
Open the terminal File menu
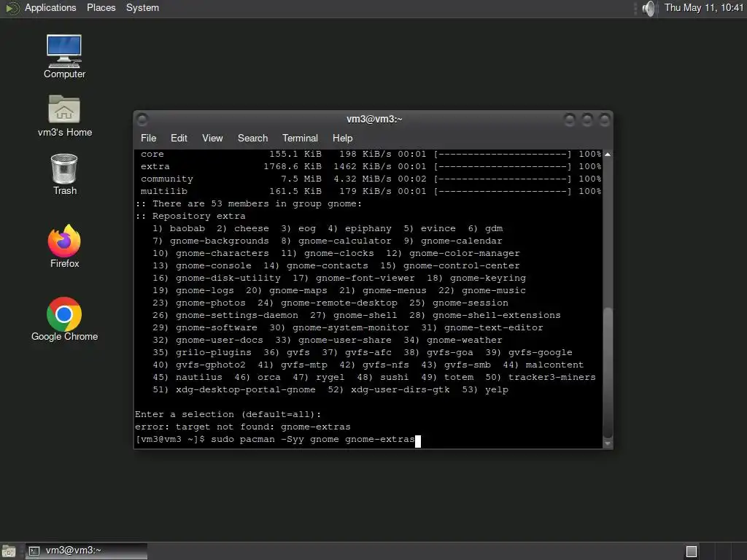(148, 138)
